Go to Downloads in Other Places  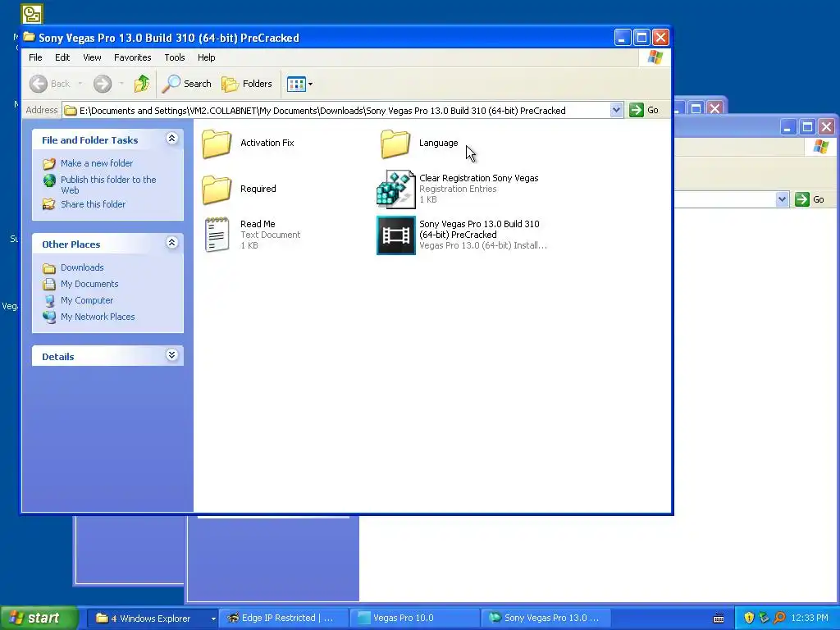click(82, 267)
